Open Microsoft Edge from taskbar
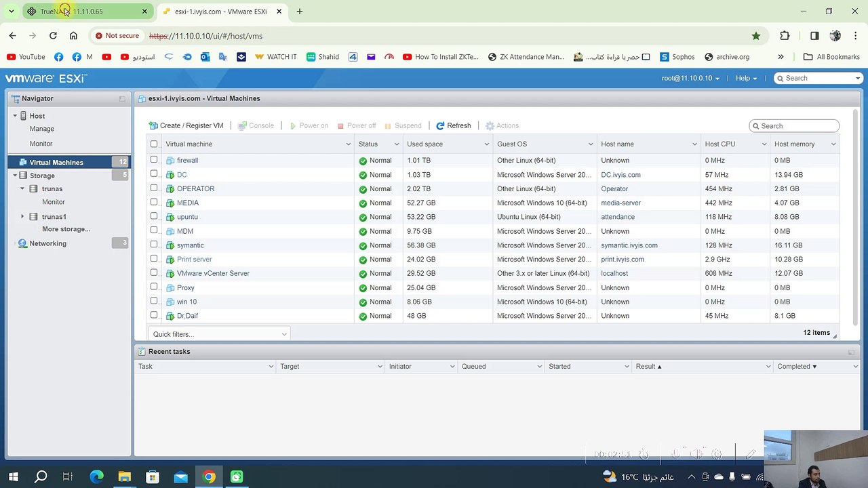This screenshot has height=488, width=868. [x=96, y=477]
